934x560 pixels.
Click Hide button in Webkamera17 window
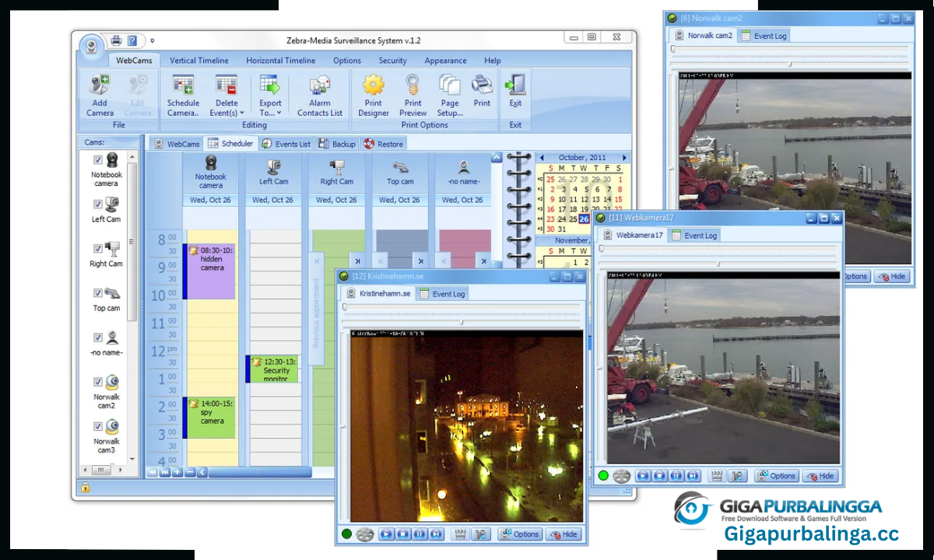click(x=821, y=476)
